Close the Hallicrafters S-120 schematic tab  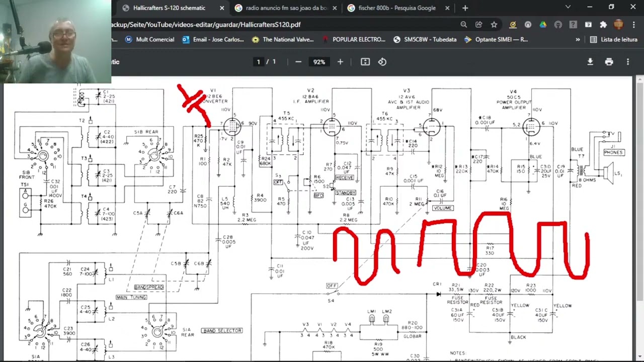222,8
